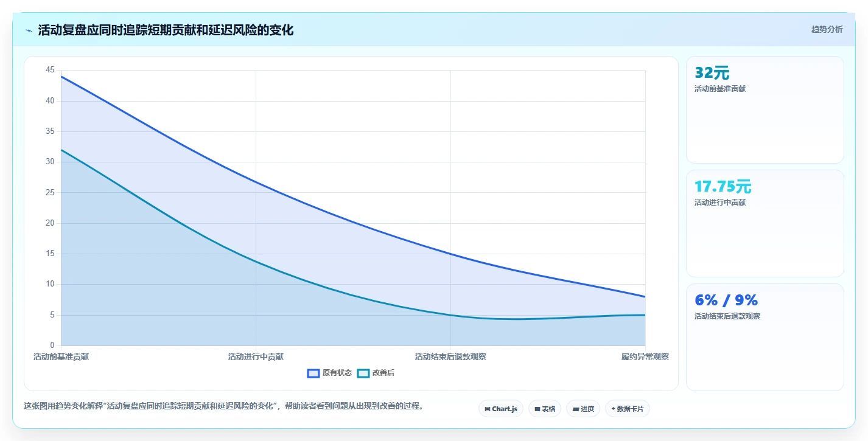Click the 原有状态 legend label
The width and height of the screenshot is (868, 441).
[337, 373]
